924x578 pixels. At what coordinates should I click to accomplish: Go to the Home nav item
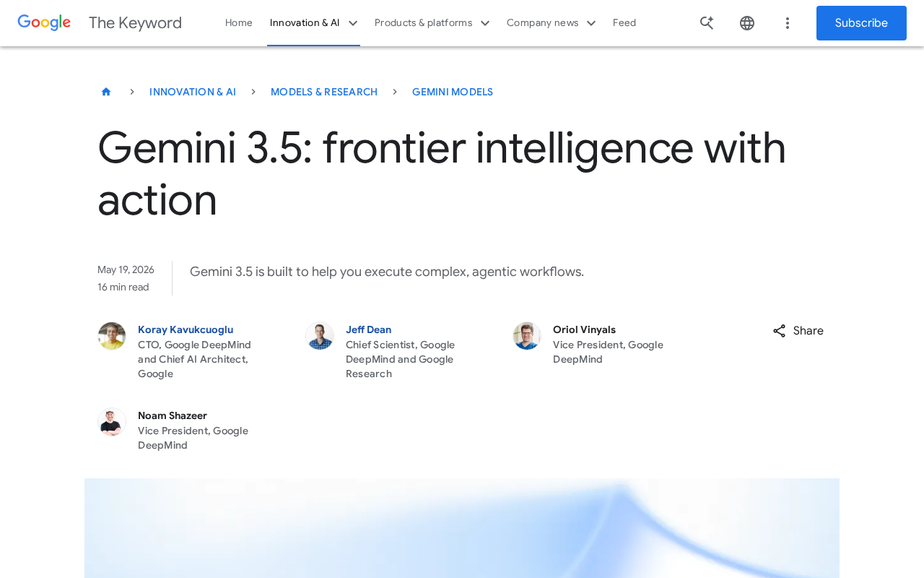pos(239,23)
